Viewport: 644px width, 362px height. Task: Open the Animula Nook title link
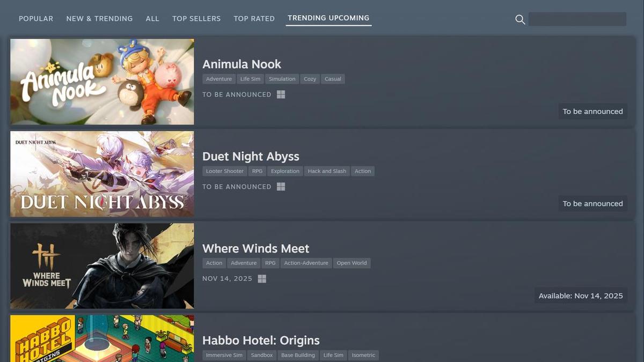(x=241, y=64)
